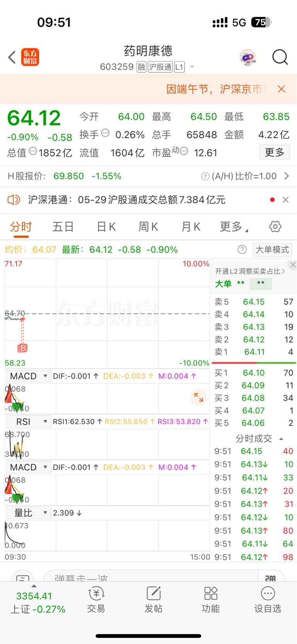Tap 设自选 to add watchlist

268,600
